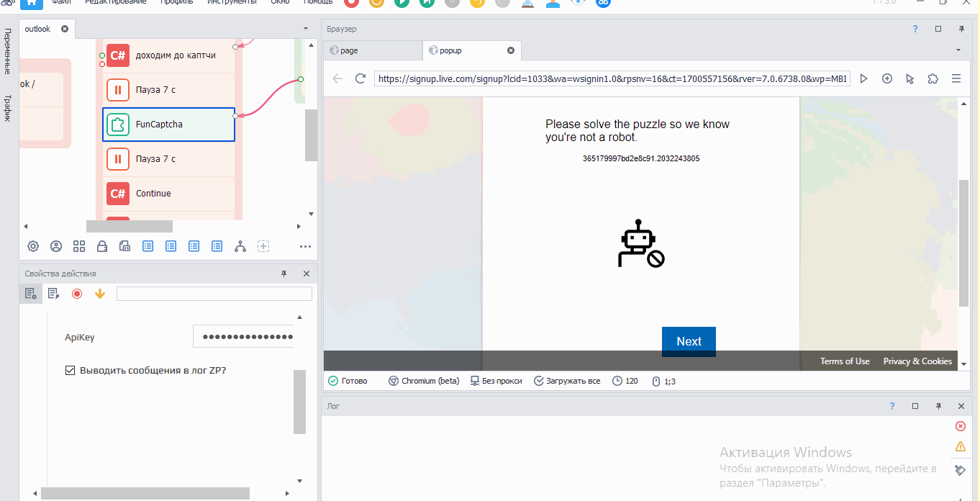Open the Terms of Use link

845,361
